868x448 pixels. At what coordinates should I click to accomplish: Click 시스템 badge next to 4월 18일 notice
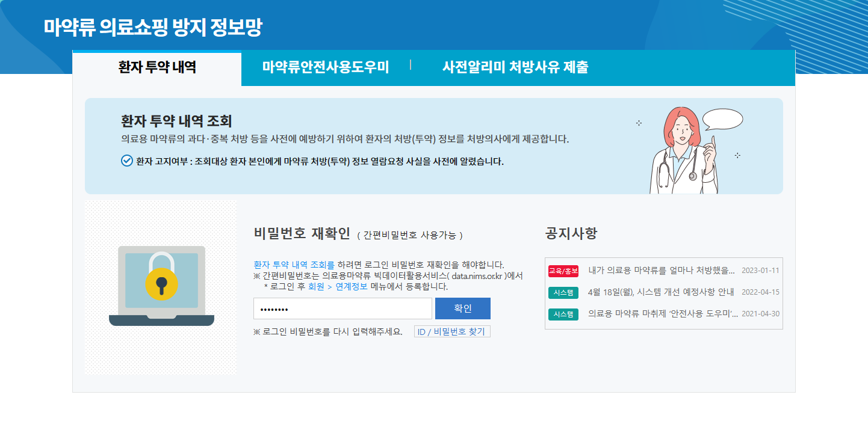coord(563,292)
